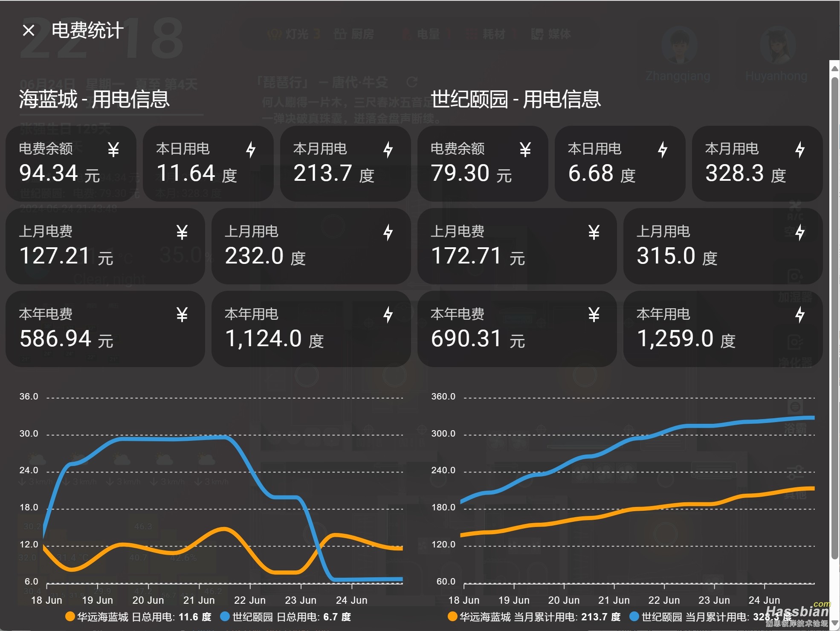This screenshot has width=840, height=631.
Task: Click lightning icon on 世纪颐园 上月用电 card
Action: 800,232
